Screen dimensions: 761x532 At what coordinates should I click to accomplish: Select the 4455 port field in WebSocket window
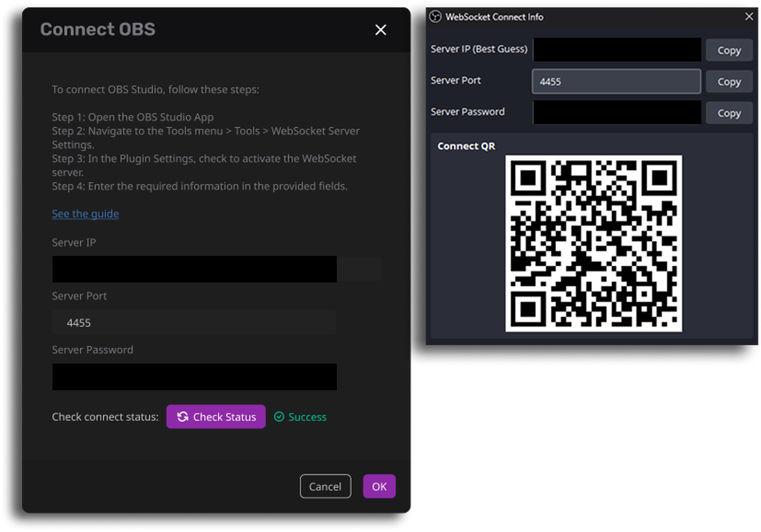(x=616, y=81)
